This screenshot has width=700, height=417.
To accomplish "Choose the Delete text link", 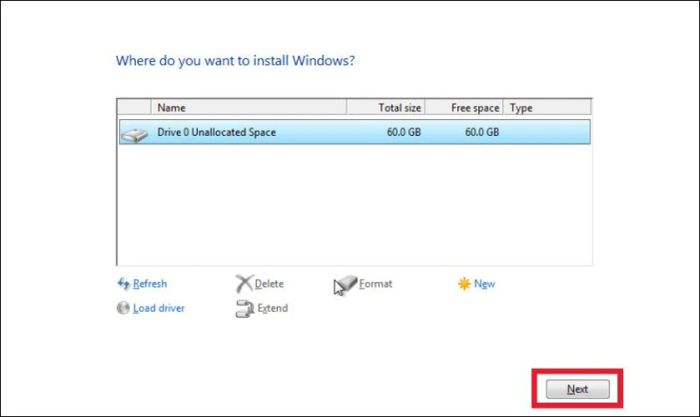I will (x=269, y=284).
